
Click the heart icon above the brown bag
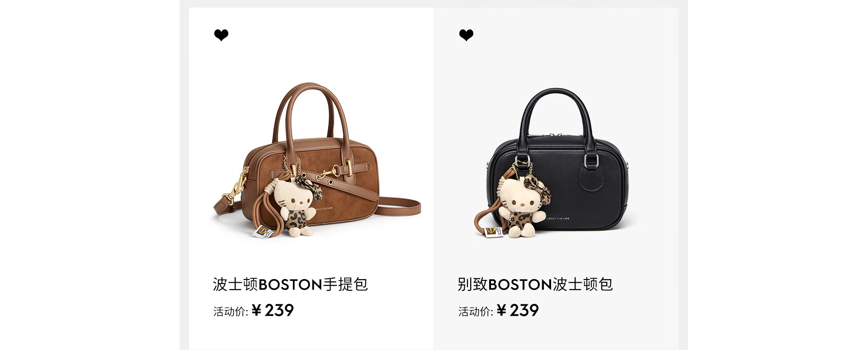[x=221, y=35]
